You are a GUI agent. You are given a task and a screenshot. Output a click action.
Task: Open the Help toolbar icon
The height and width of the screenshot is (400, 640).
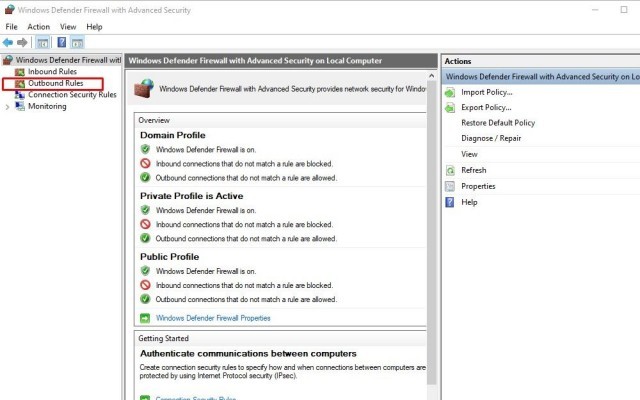click(62, 42)
